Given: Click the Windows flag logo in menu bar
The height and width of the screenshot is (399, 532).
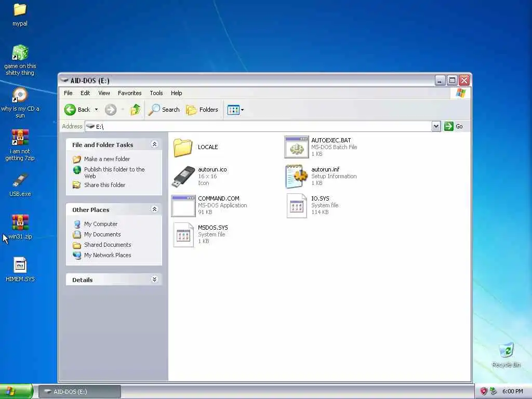Looking at the screenshot, I should [x=461, y=93].
